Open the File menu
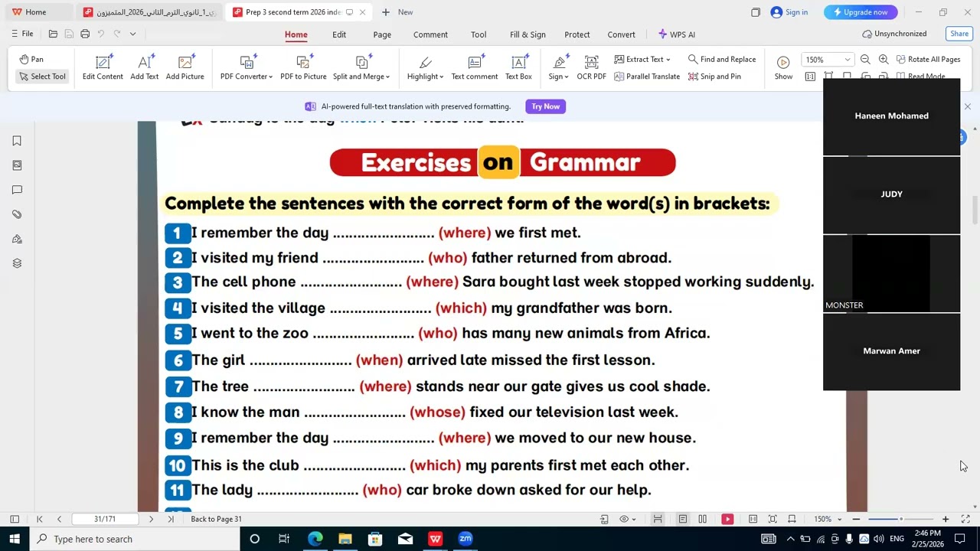Screen dimensions: 980x551 (x=22, y=34)
